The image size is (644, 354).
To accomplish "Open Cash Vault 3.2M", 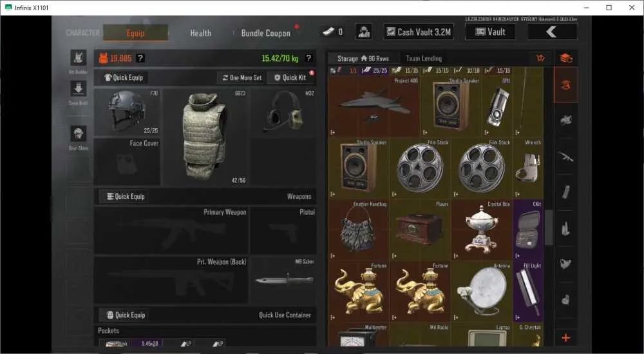I will pyautogui.click(x=419, y=32).
